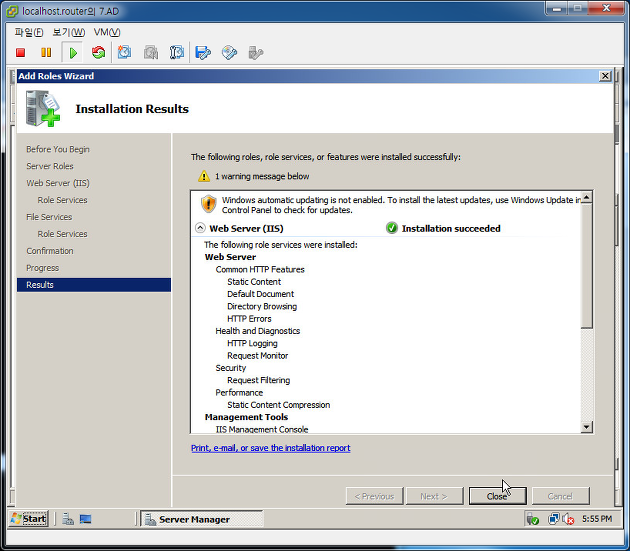The width and height of the screenshot is (630, 551).
Task: Click the green installation succeeded checkmark
Action: pyautogui.click(x=392, y=228)
